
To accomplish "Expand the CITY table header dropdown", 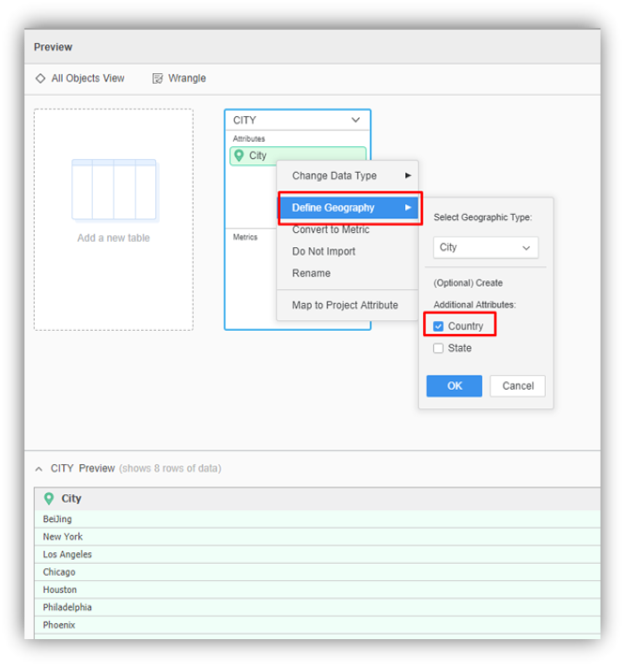I will [x=356, y=120].
